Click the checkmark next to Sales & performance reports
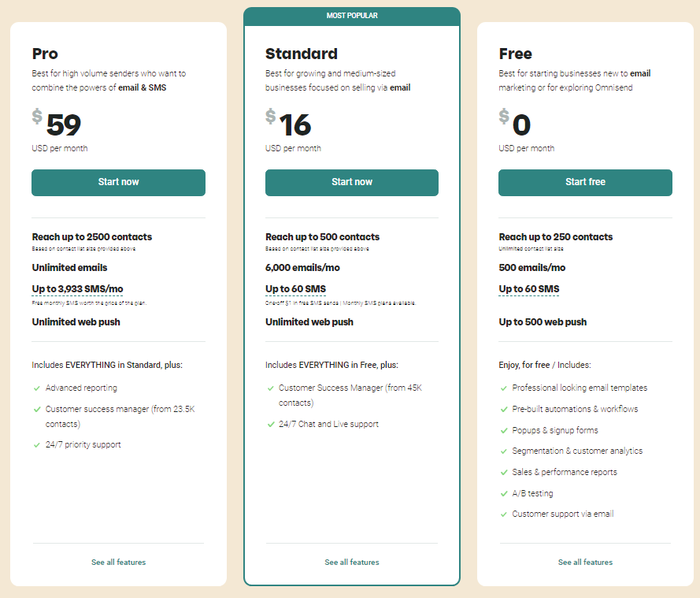 click(x=504, y=471)
